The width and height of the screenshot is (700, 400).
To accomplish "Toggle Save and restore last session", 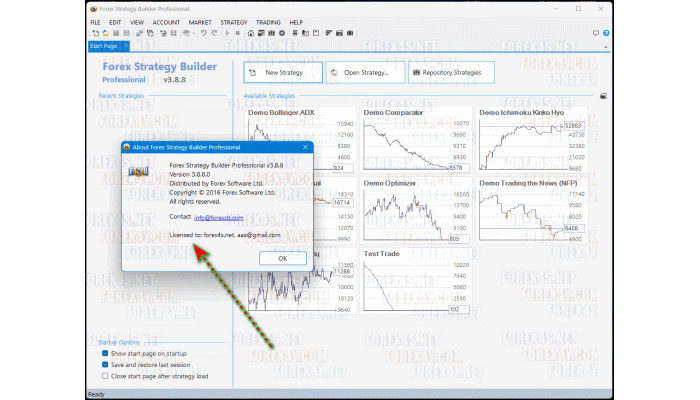I will 105,365.
